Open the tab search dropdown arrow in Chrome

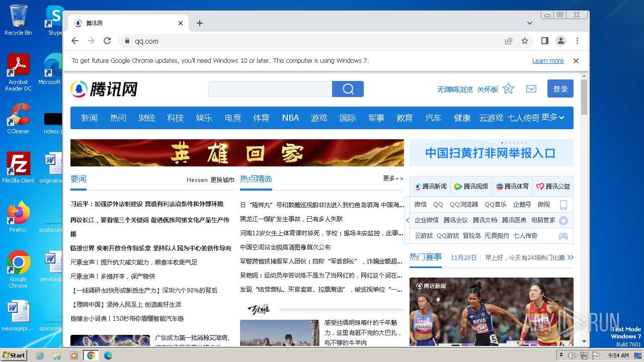(529, 23)
